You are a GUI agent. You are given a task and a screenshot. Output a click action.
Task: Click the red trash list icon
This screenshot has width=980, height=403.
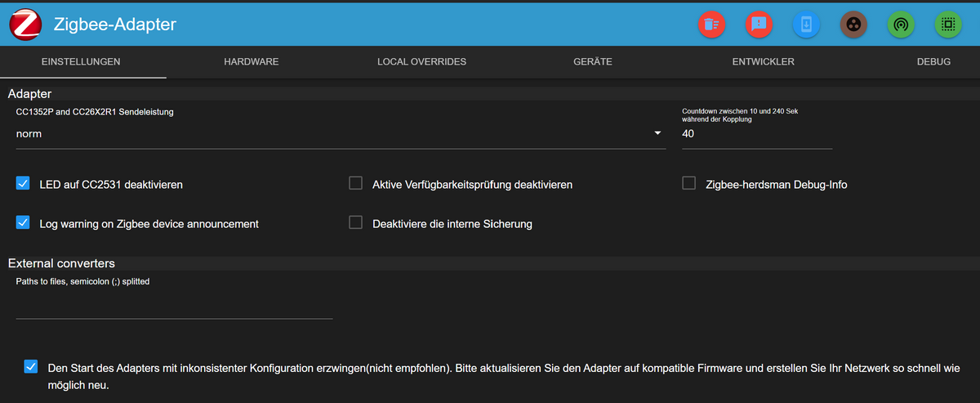tap(711, 25)
